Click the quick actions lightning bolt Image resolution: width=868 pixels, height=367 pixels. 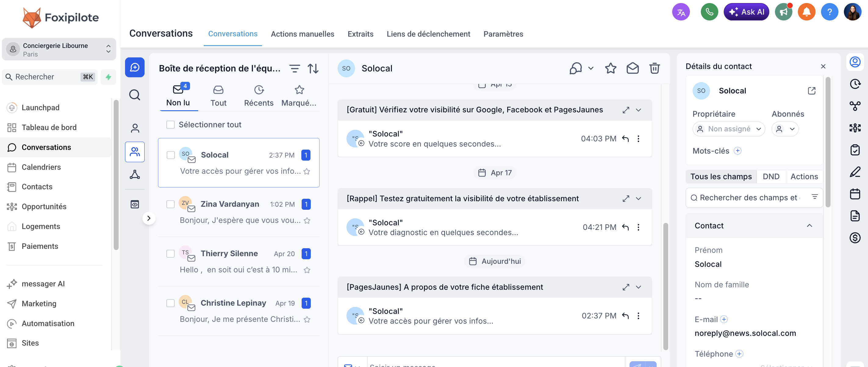point(108,77)
